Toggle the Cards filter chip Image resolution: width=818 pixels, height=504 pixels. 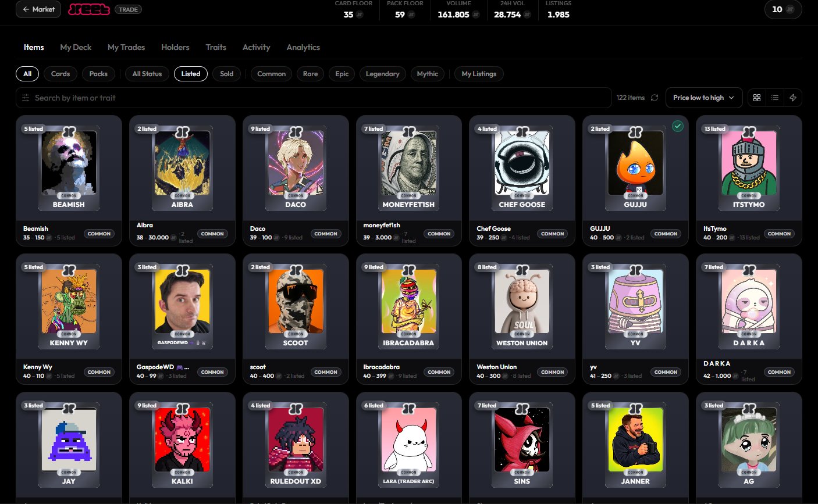pyautogui.click(x=61, y=74)
